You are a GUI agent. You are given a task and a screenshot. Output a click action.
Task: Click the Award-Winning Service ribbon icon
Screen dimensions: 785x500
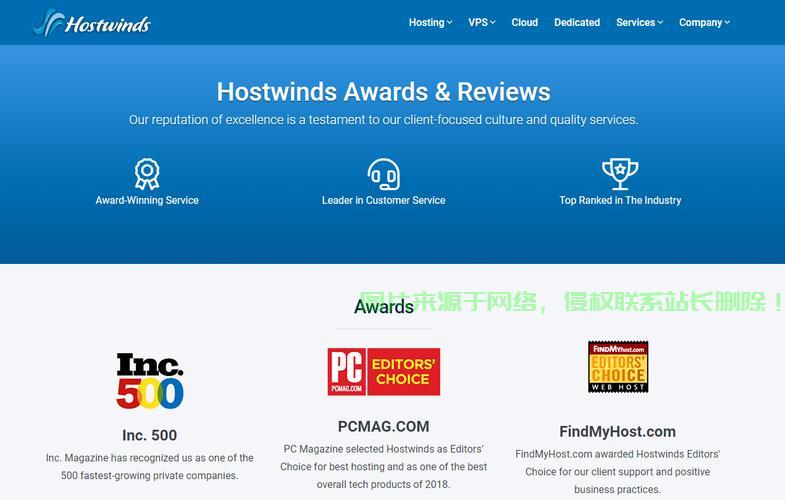(147, 174)
